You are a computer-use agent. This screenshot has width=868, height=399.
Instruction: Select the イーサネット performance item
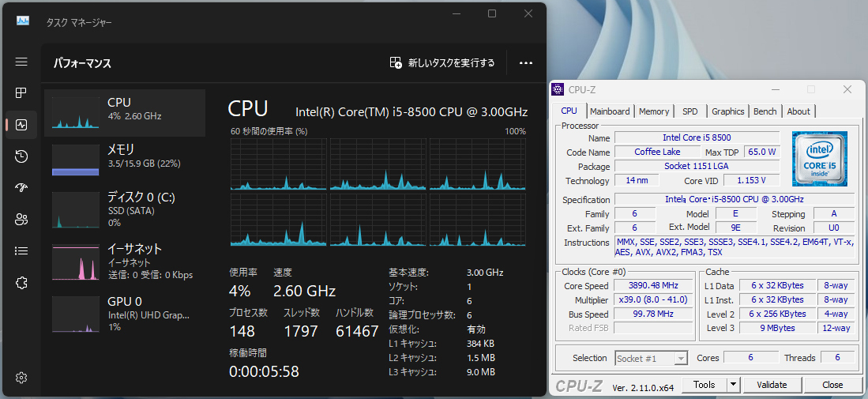125,262
